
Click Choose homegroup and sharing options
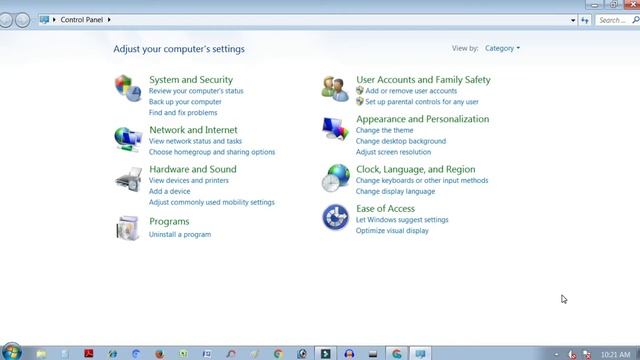[x=212, y=152]
